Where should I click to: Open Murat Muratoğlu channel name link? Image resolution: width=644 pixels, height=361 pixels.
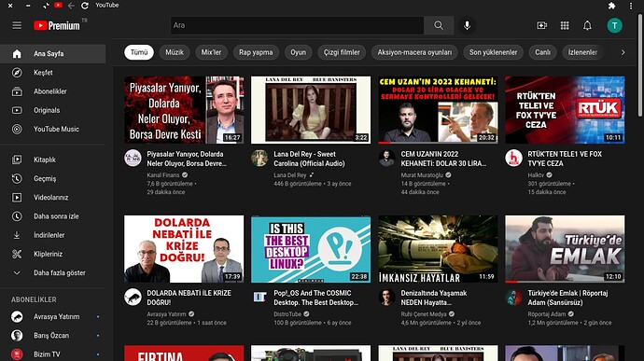[422, 175]
